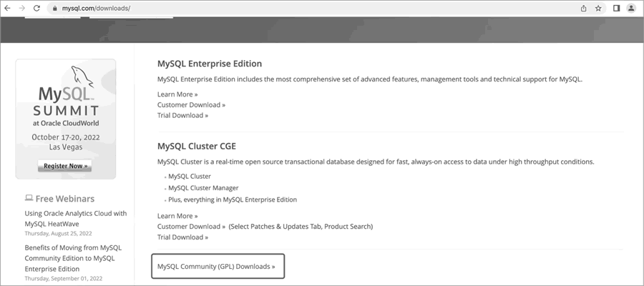Click the share page icon

click(584, 8)
